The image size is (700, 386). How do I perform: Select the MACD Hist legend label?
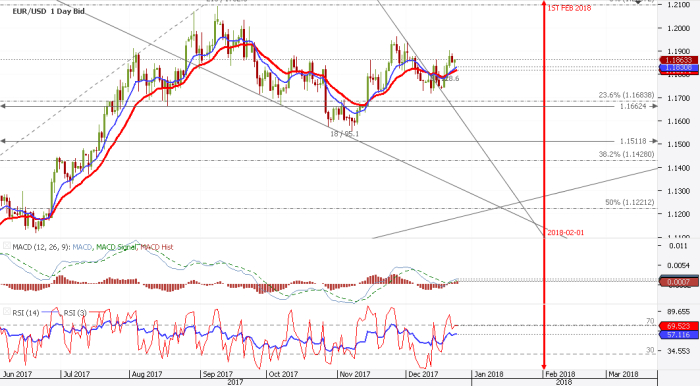point(157,247)
